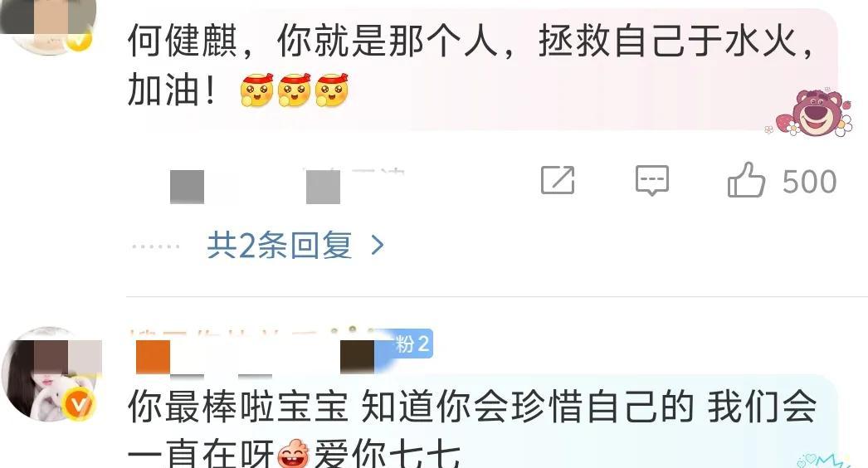Tap the 500 like count
Image resolution: width=868 pixels, height=468 pixels.
coord(809,182)
